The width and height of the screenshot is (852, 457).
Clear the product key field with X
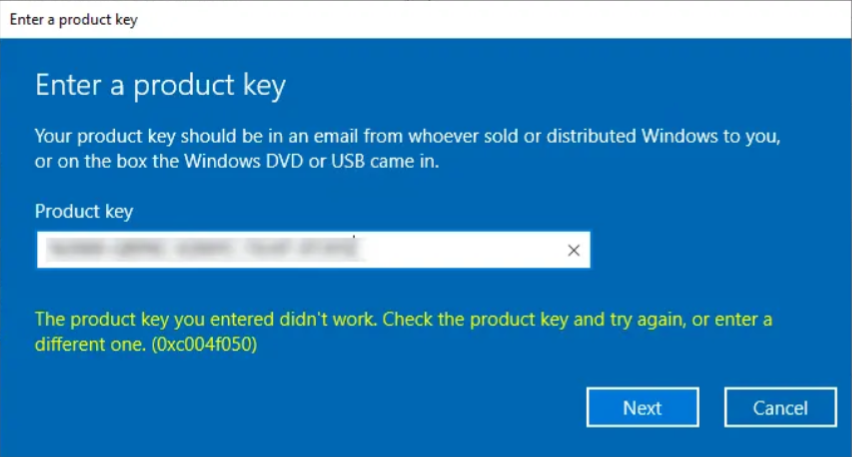[x=574, y=251]
